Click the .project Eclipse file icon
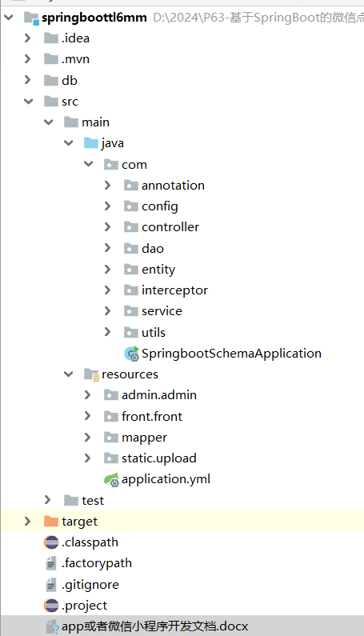364x636 pixels. pyautogui.click(x=51, y=606)
